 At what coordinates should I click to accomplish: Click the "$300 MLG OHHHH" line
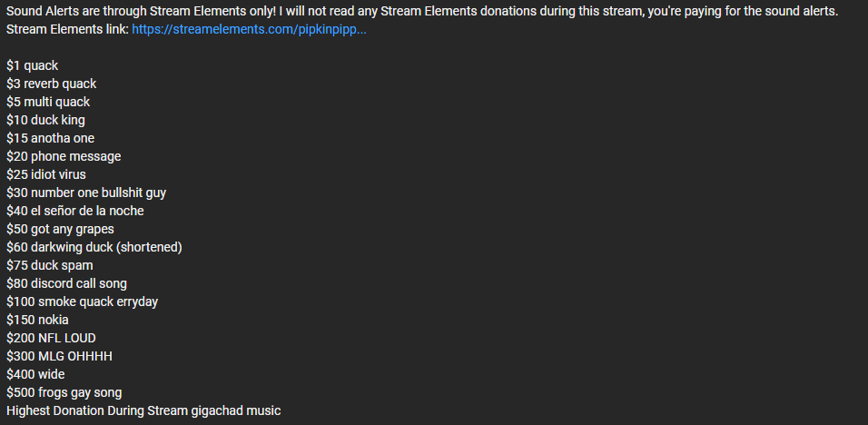coord(59,356)
